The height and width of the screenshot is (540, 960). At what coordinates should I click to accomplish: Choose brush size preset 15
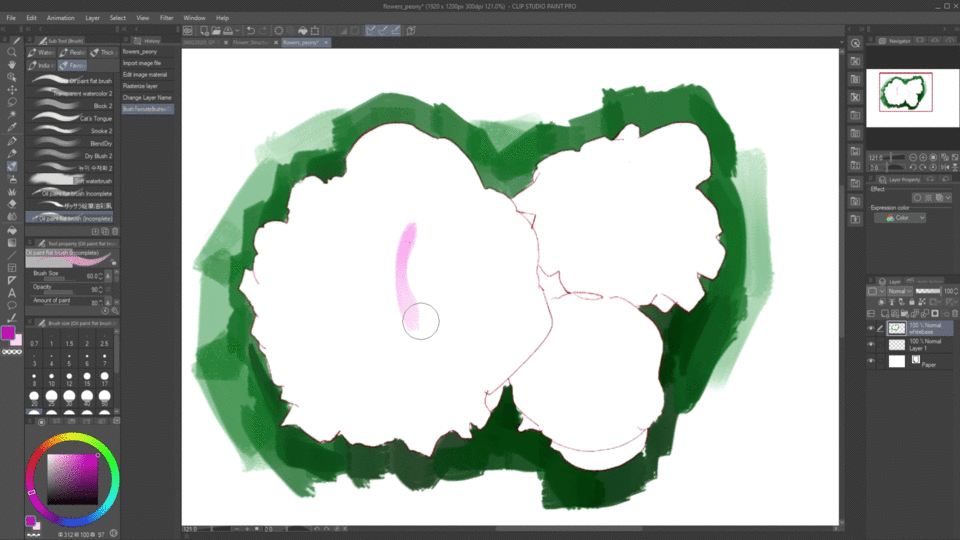[x=87, y=379]
